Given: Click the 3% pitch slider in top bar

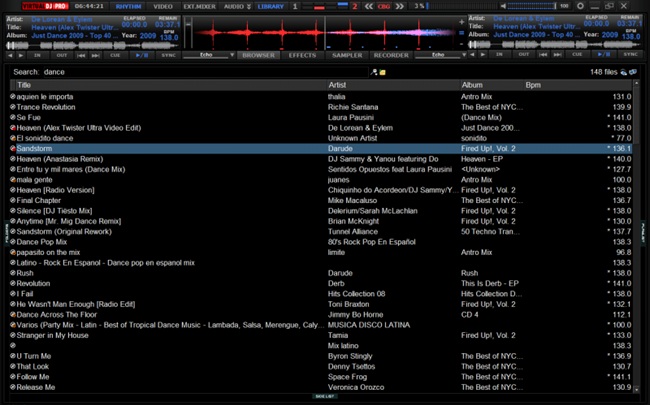Looking at the screenshot, I should click(461, 6).
